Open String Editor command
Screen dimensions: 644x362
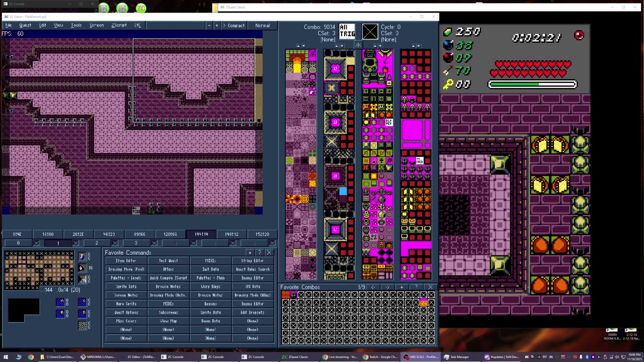[253, 261]
